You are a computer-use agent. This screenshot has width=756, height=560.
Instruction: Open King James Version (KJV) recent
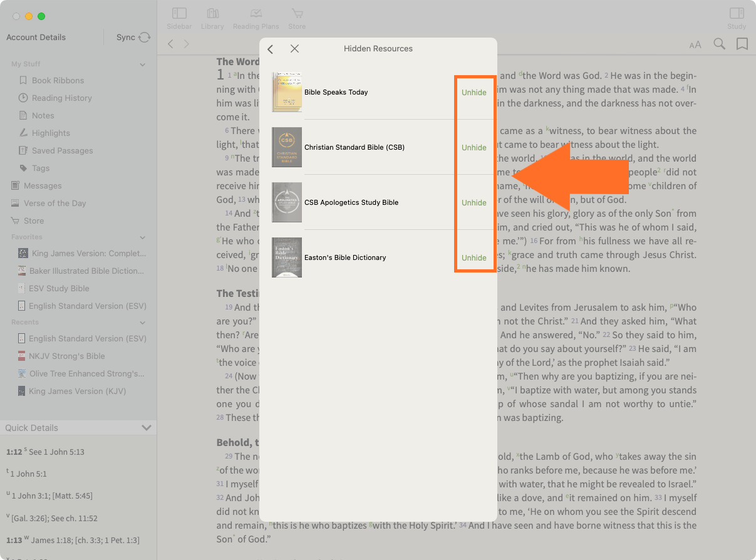tap(78, 391)
